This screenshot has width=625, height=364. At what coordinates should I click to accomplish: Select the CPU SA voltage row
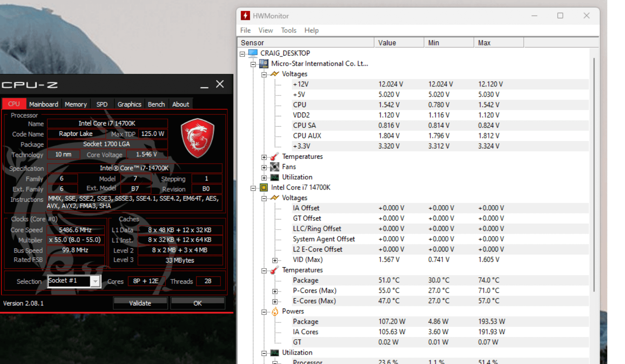coord(440,125)
